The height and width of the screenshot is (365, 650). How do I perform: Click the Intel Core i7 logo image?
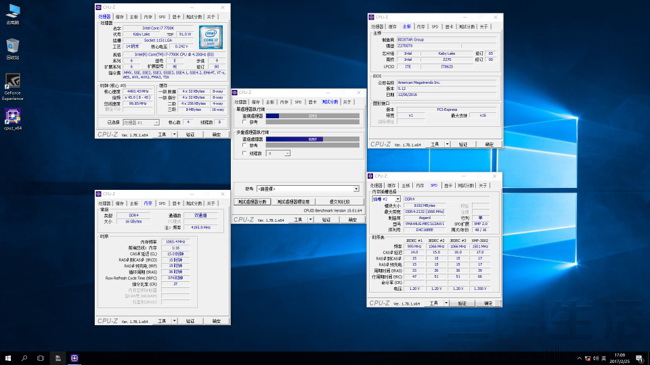(211, 37)
